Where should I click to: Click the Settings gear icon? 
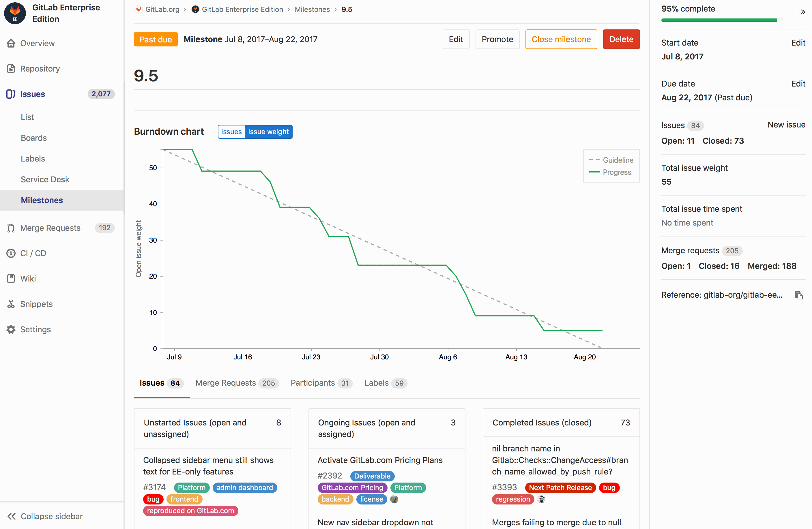coord(11,329)
